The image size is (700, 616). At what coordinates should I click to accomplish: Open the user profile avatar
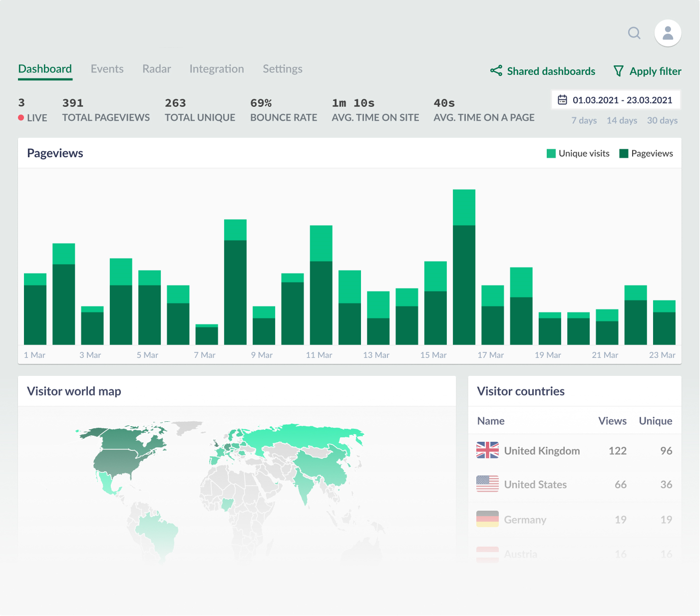668,33
